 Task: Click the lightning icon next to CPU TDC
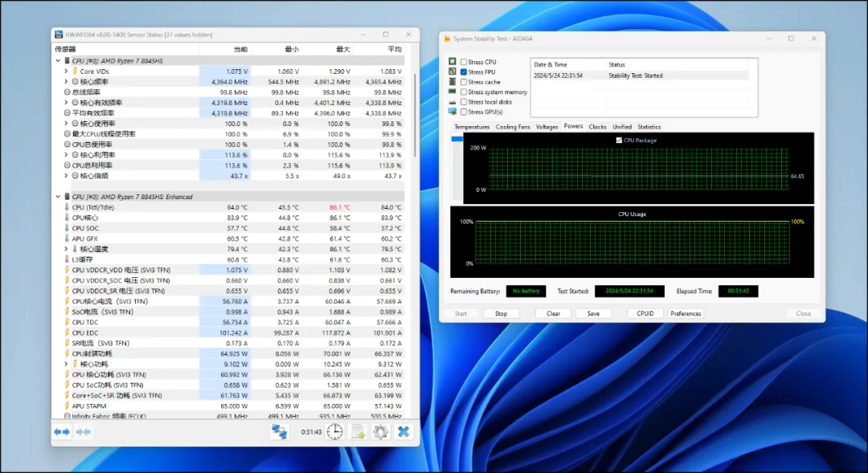67,322
